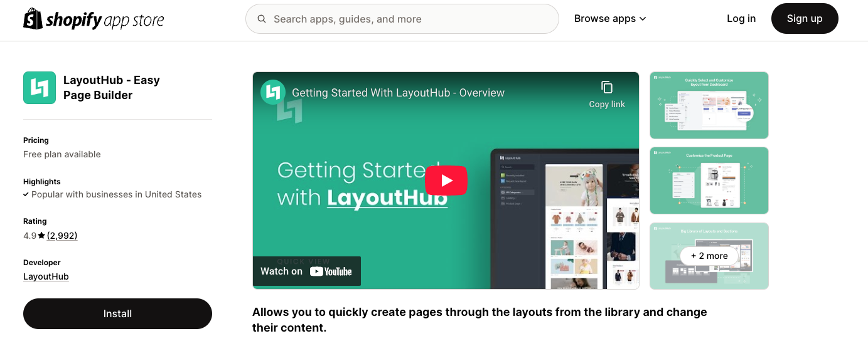Open the Customize the Product Page screenshot

(709, 181)
